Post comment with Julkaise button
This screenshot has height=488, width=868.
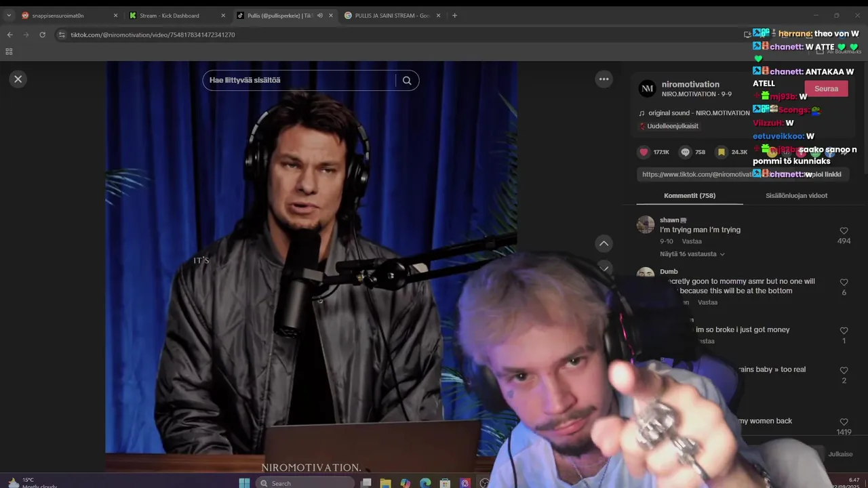tap(840, 454)
